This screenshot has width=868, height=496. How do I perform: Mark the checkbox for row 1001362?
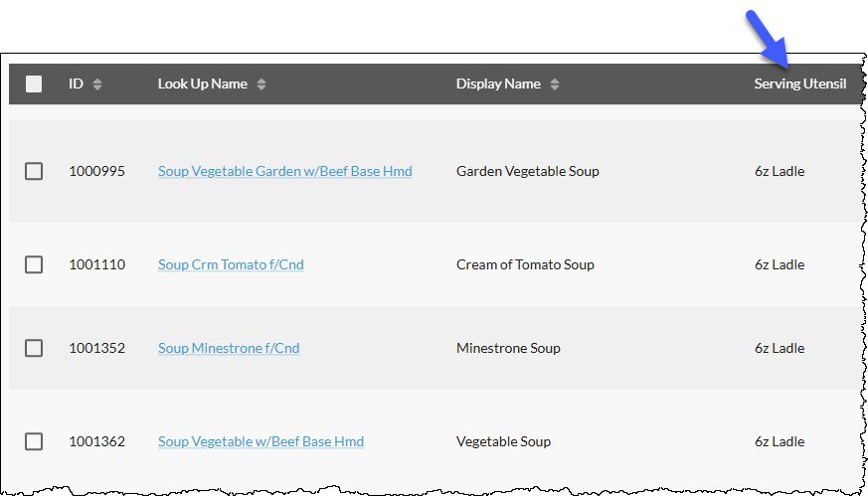(x=34, y=441)
